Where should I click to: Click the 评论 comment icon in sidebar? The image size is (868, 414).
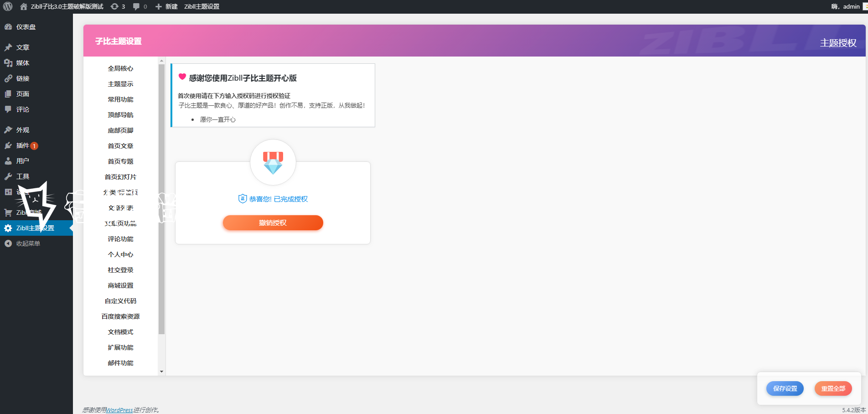pyautogui.click(x=8, y=109)
